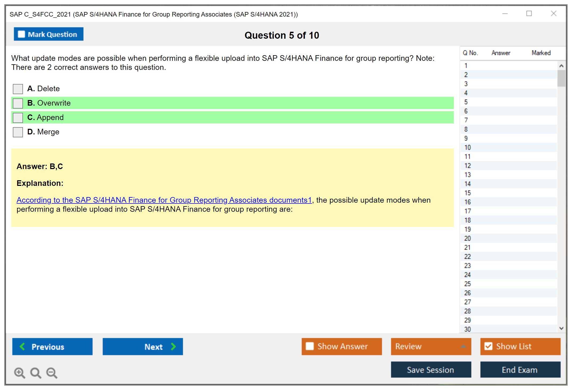Click the zoom in magnifier icon
This screenshot has height=392, width=574.
tap(19, 373)
